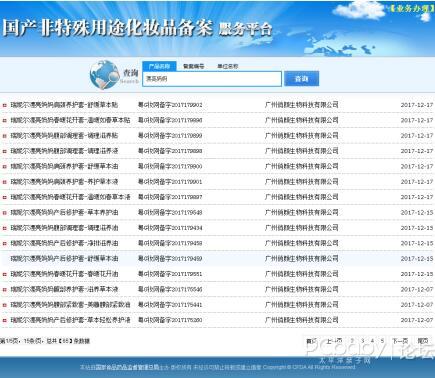Jump to results page 5
This screenshot has height=378, width=435.
(382, 341)
